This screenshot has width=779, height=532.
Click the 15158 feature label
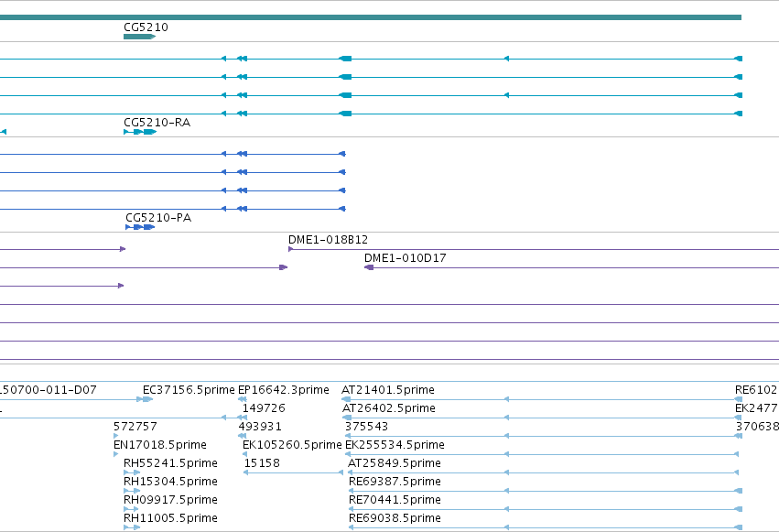point(262,463)
